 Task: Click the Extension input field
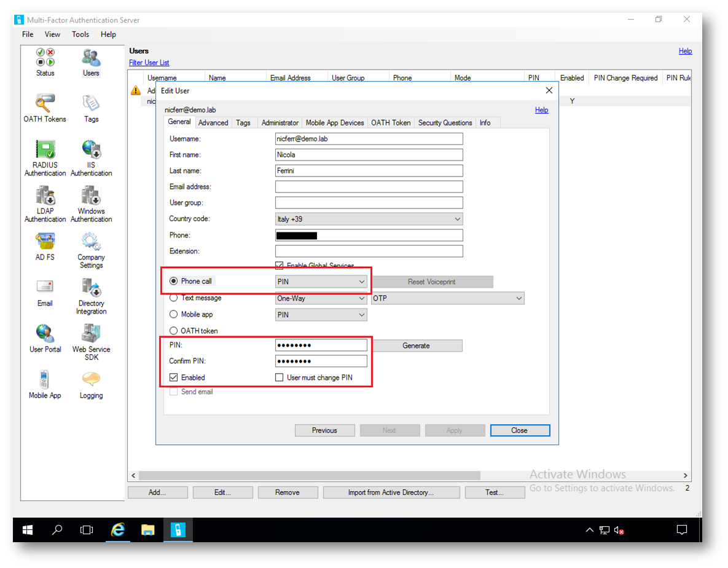(369, 251)
